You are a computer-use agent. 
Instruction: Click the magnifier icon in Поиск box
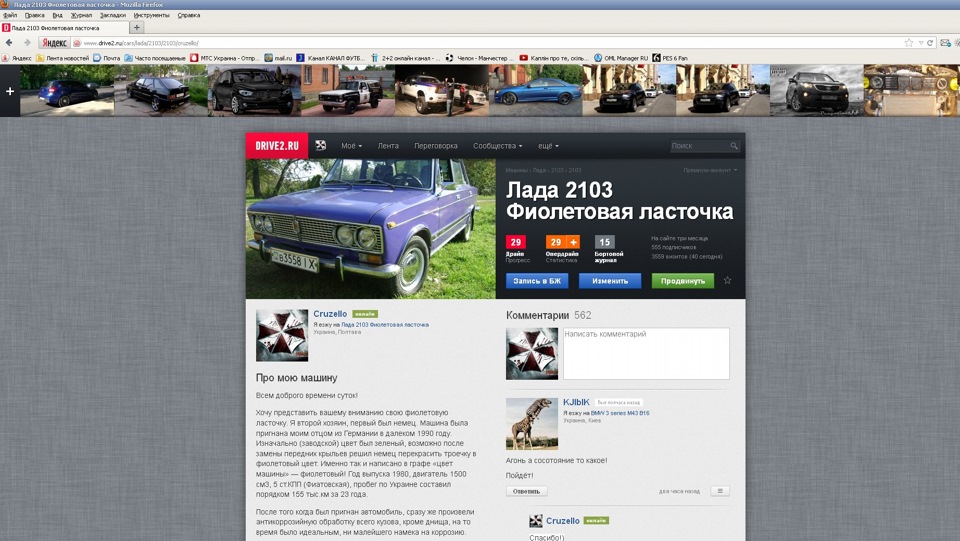733,146
